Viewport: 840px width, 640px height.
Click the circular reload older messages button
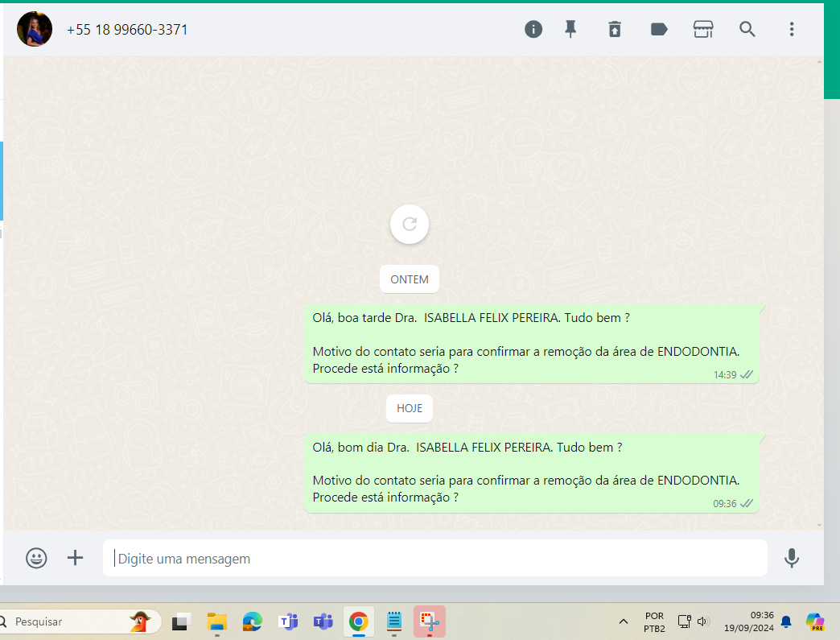[410, 224]
